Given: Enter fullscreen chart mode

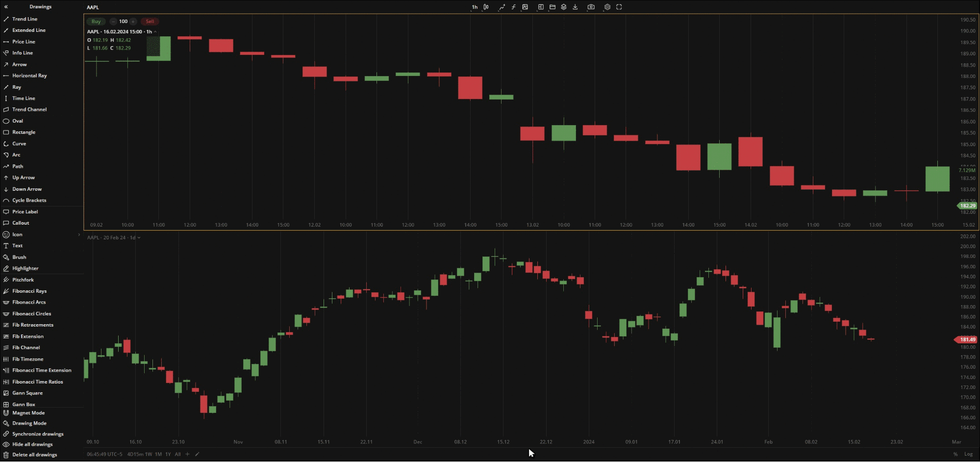Looking at the screenshot, I should click(619, 7).
